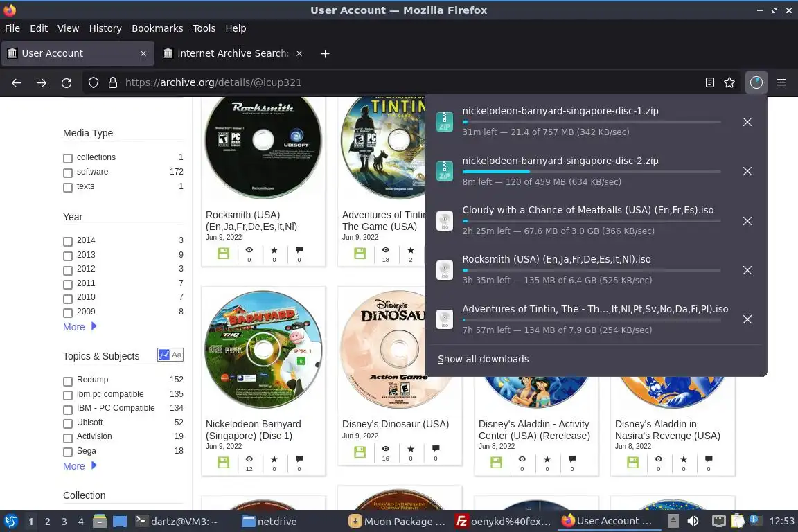This screenshot has height=532, width=798.
Task: Go back using the browser back arrow
Action: (x=17, y=82)
